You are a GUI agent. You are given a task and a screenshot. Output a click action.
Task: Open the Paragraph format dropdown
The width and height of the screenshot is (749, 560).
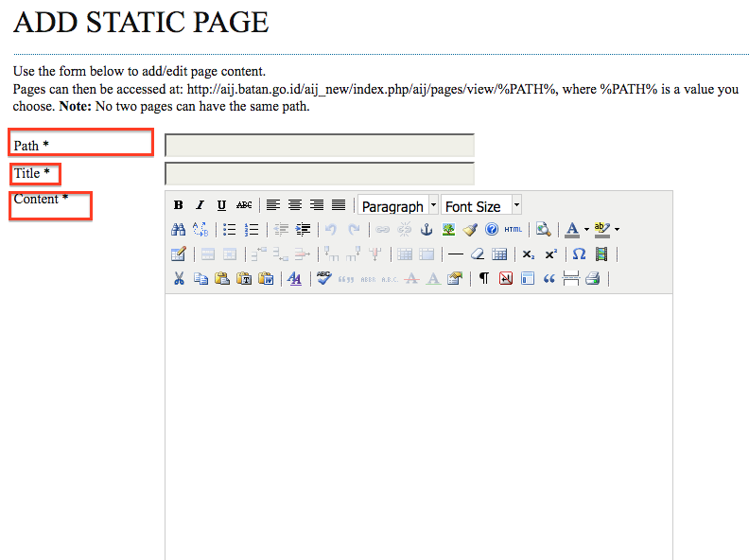(x=398, y=205)
